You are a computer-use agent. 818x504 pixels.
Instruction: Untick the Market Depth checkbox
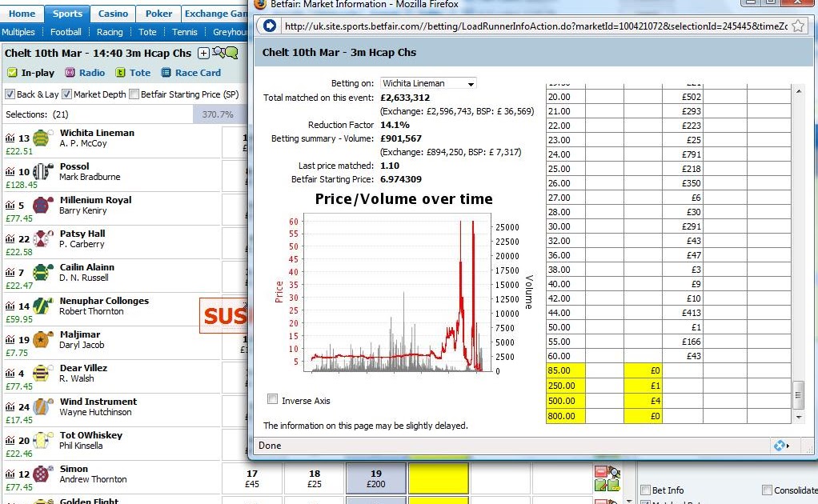coord(66,94)
